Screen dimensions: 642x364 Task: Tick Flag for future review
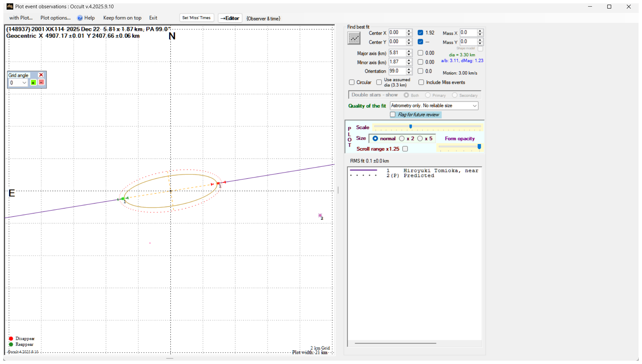click(x=393, y=114)
